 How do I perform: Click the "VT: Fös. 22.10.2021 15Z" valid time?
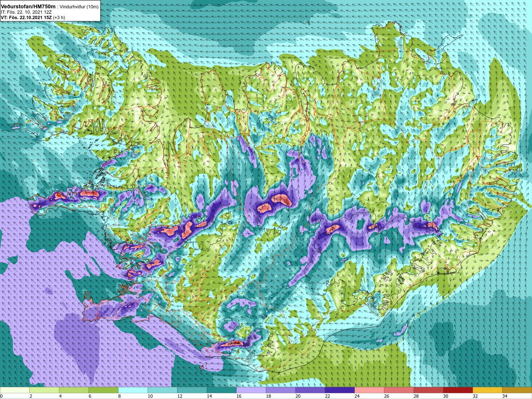coord(26,18)
